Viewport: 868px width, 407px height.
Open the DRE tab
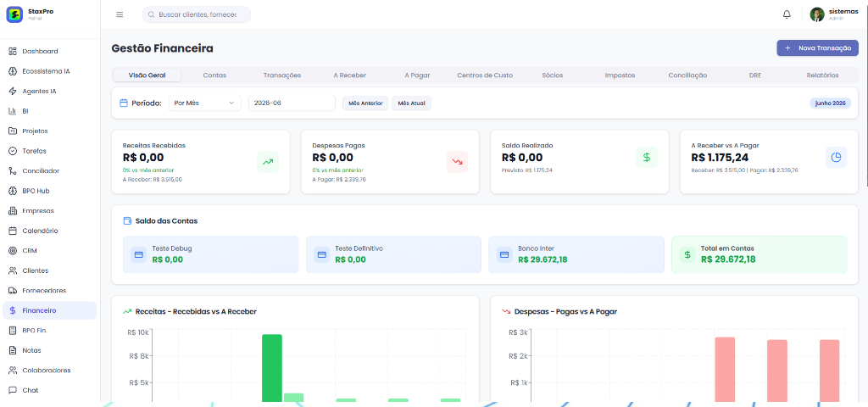click(755, 75)
